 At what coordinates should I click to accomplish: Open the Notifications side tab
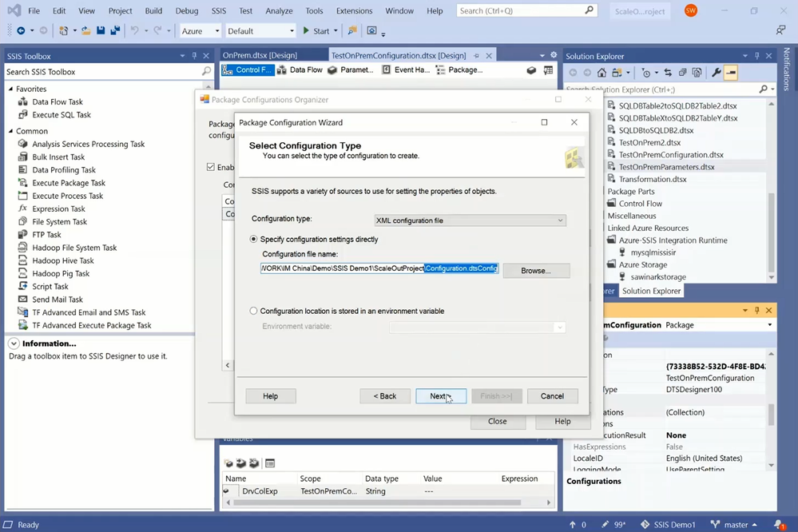tap(787, 69)
